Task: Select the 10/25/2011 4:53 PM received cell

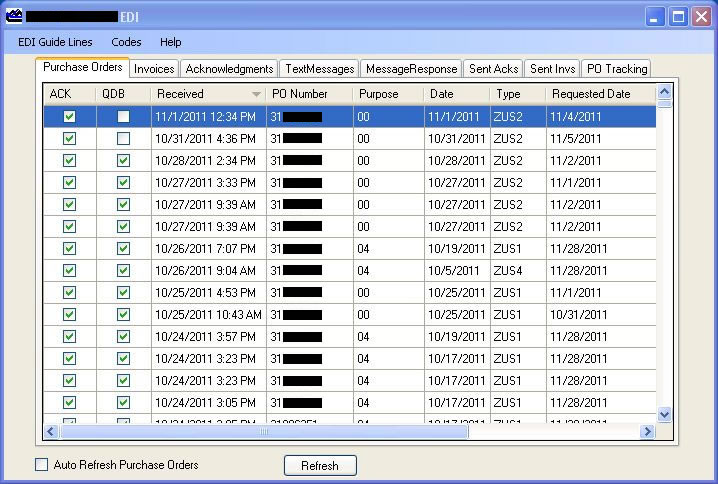Action: point(209,292)
